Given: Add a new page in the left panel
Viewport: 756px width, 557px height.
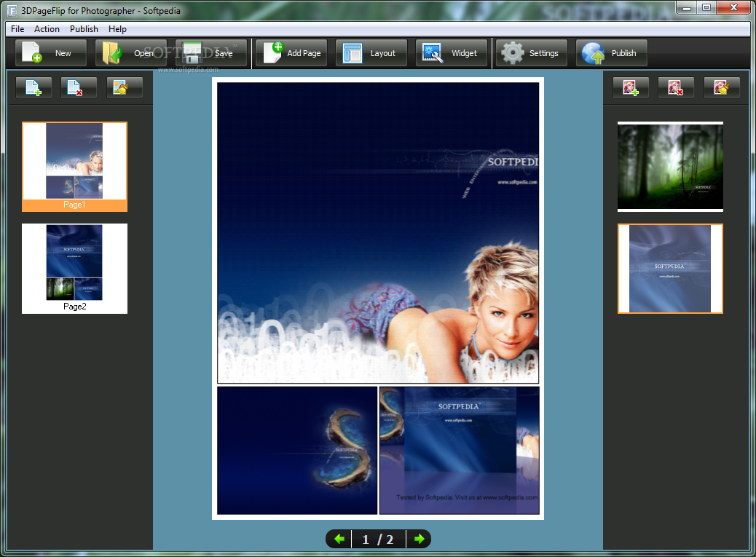Looking at the screenshot, I should click(x=34, y=87).
